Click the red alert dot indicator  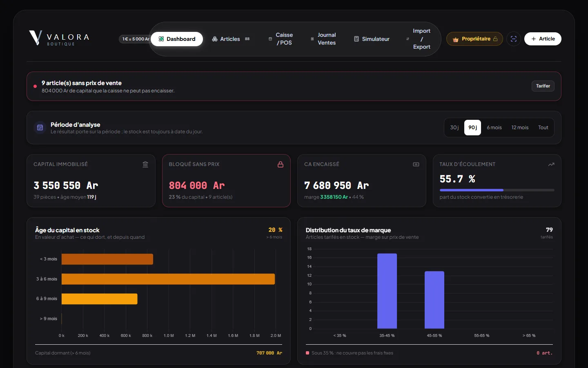35,86
